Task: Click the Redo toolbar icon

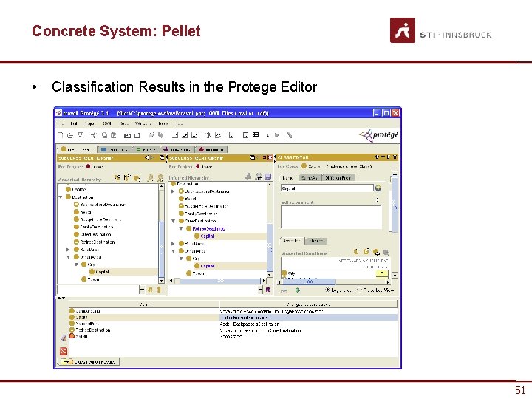Action: pos(161,135)
